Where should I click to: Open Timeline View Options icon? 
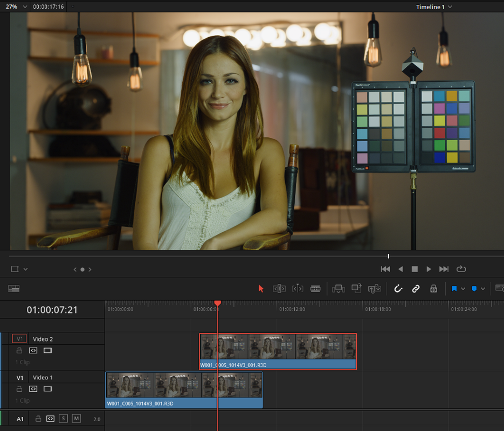(14, 288)
